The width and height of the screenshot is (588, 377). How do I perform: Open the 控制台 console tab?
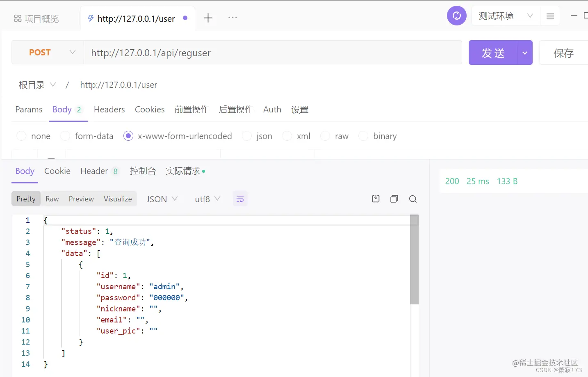click(x=143, y=171)
